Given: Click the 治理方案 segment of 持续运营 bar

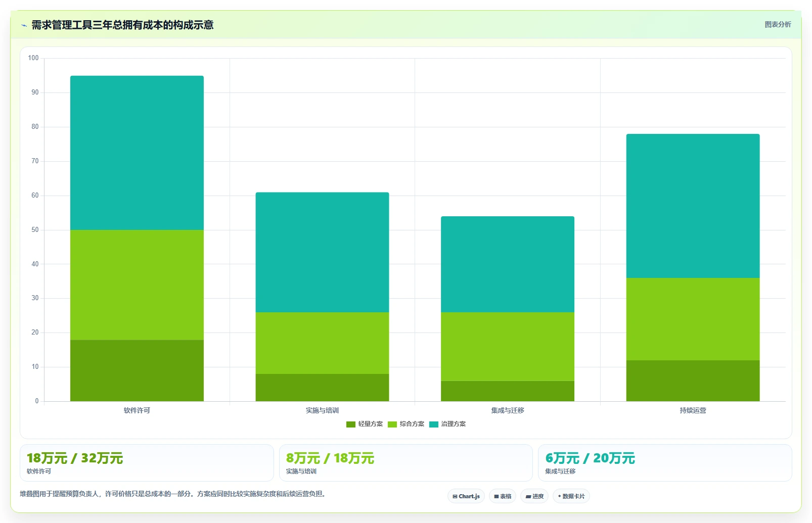Looking at the screenshot, I should [693, 206].
